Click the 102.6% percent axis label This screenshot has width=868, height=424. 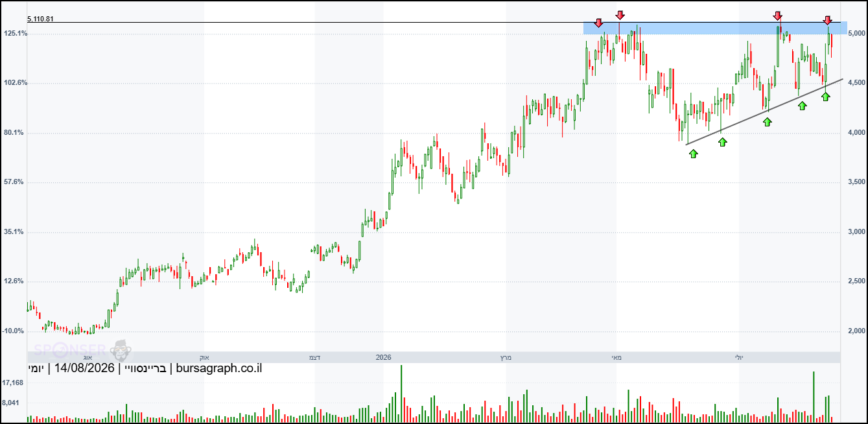(x=14, y=83)
